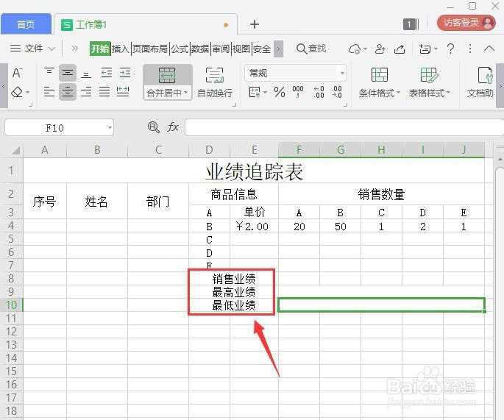Click the top align icon
The width and height of the screenshot is (504, 420).
click(49, 73)
